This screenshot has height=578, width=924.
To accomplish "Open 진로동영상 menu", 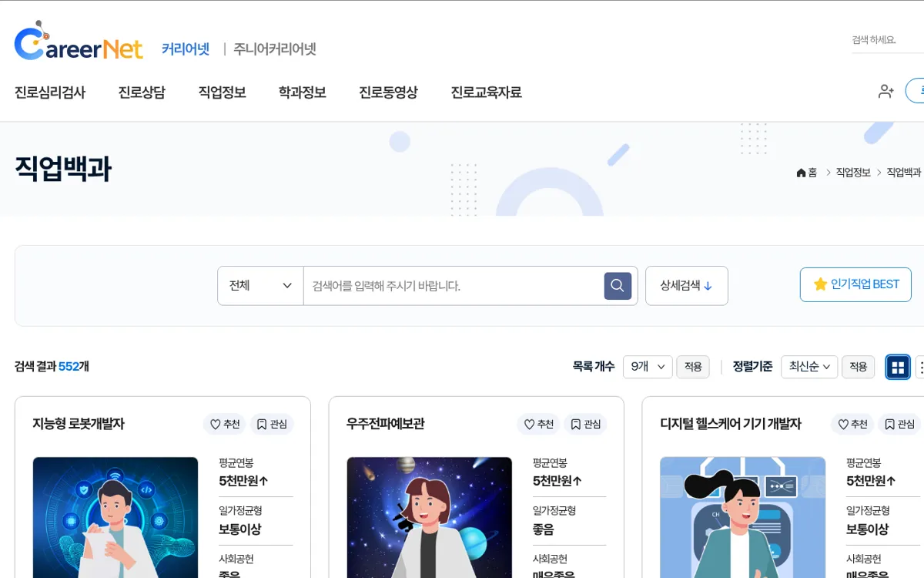I will [388, 92].
